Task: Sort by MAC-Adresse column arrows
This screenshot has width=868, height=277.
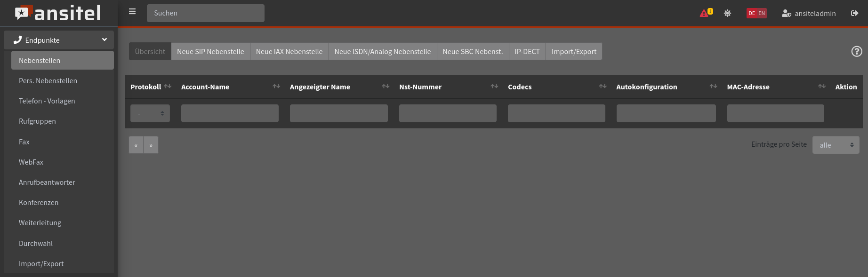Action: [822, 87]
